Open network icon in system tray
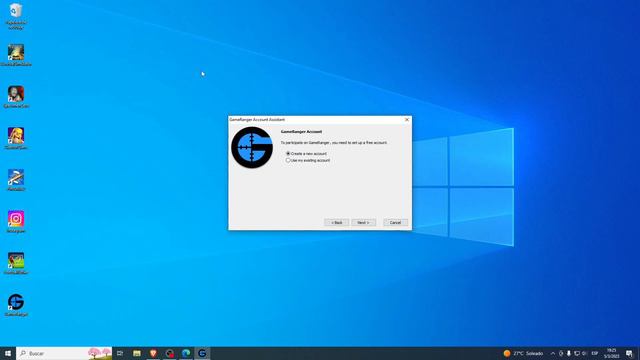Image resolution: width=640 pixels, height=360 pixels. click(x=577, y=353)
